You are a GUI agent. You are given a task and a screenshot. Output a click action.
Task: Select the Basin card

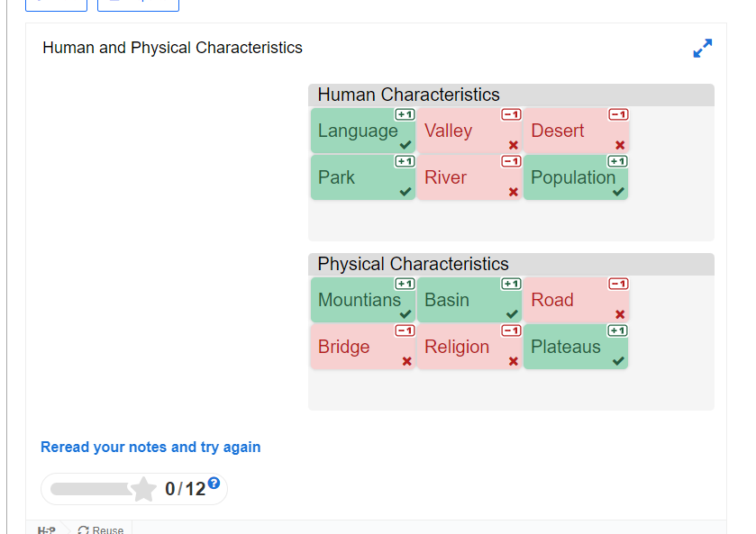pos(469,300)
